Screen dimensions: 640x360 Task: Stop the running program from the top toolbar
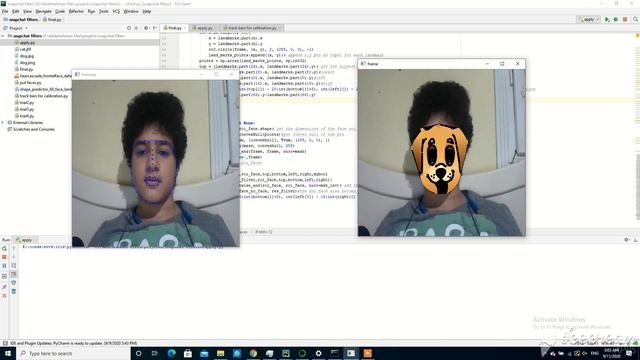click(x=625, y=20)
